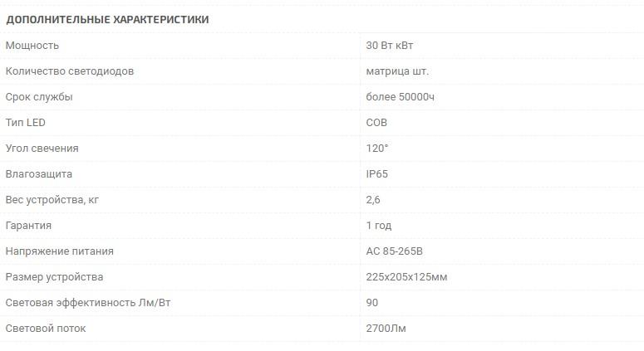The width and height of the screenshot is (644, 351).
Task: Click the 'Мощность' label
Action: coord(32,46)
